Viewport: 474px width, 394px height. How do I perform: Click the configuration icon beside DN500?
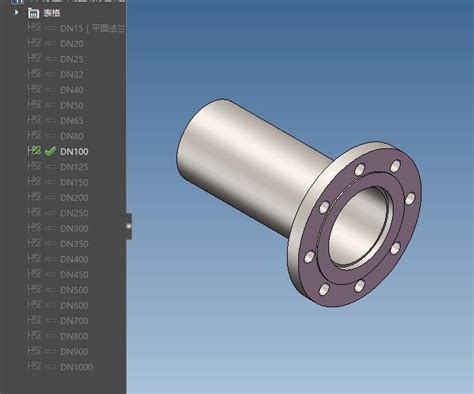tap(34, 289)
